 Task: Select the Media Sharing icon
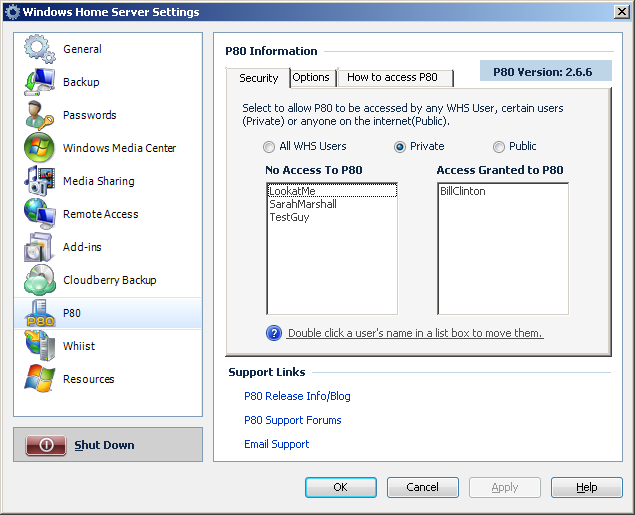coord(39,181)
